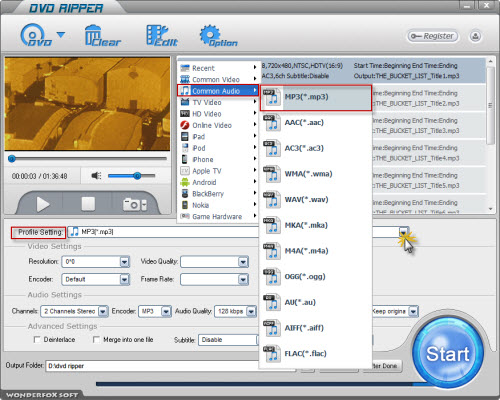Open the Game Hardware category
The image size is (500, 400).
218,216
